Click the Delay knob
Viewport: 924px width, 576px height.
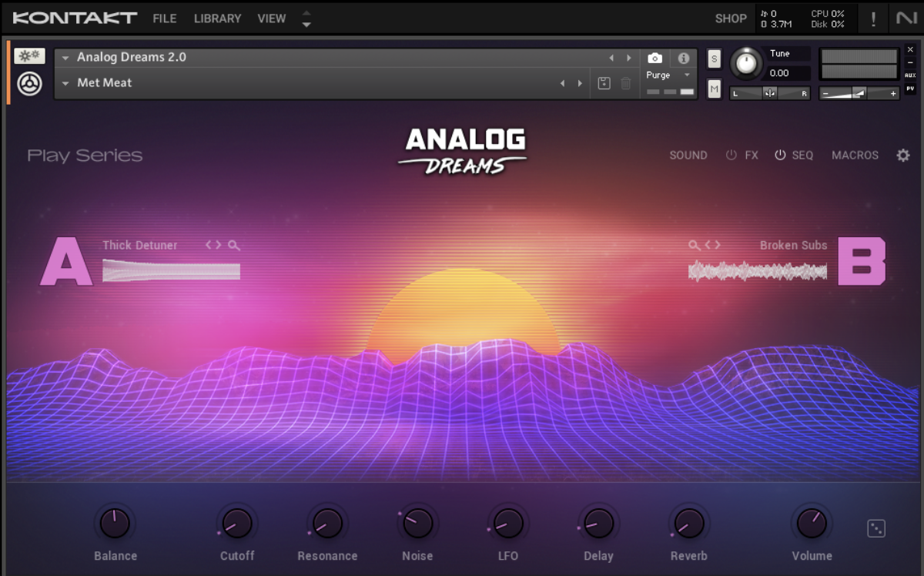tap(598, 524)
